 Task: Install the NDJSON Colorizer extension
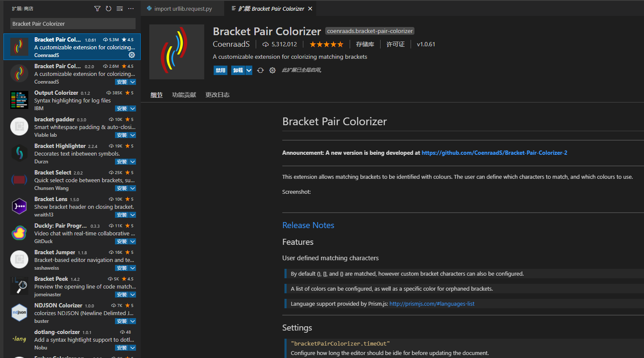coord(122,321)
